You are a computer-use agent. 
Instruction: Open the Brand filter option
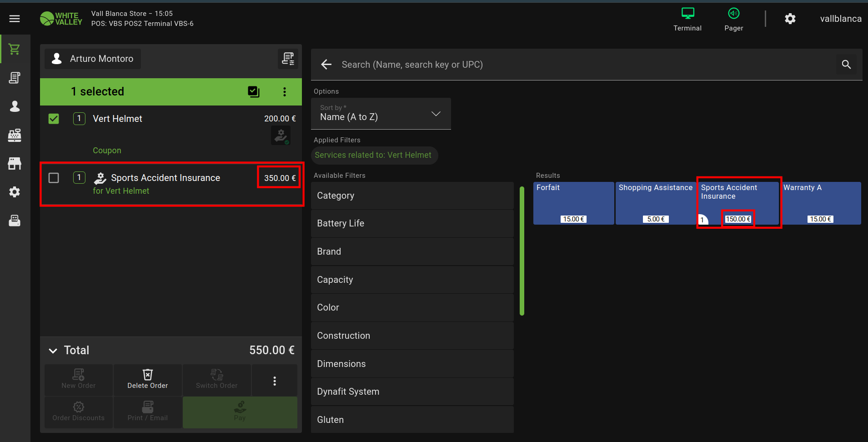pos(412,251)
